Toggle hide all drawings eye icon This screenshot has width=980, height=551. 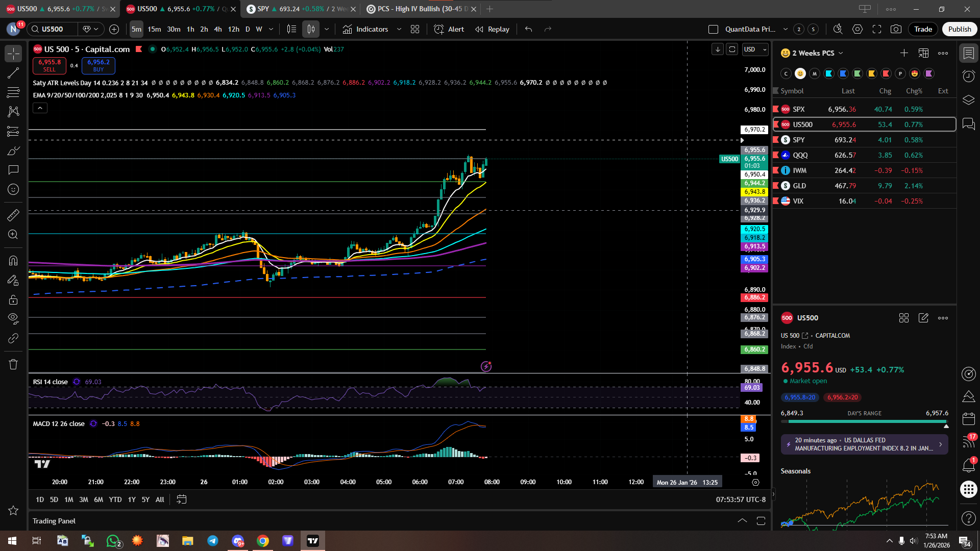tap(13, 319)
